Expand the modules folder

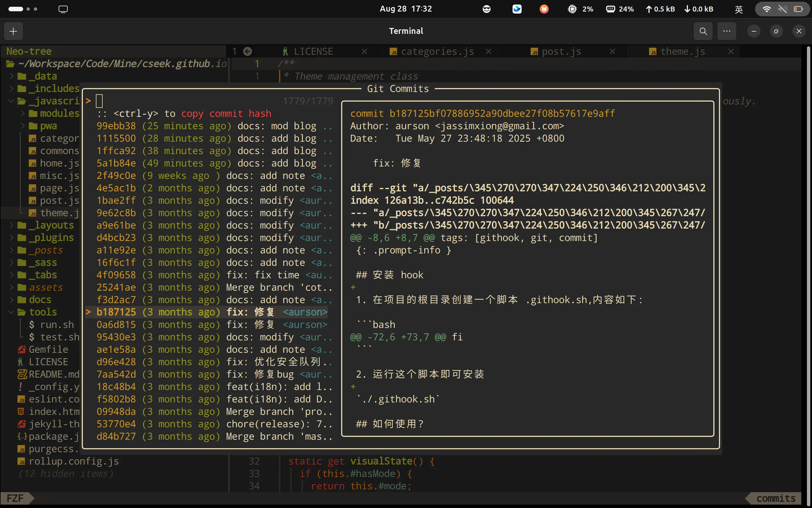(x=23, y=113)
